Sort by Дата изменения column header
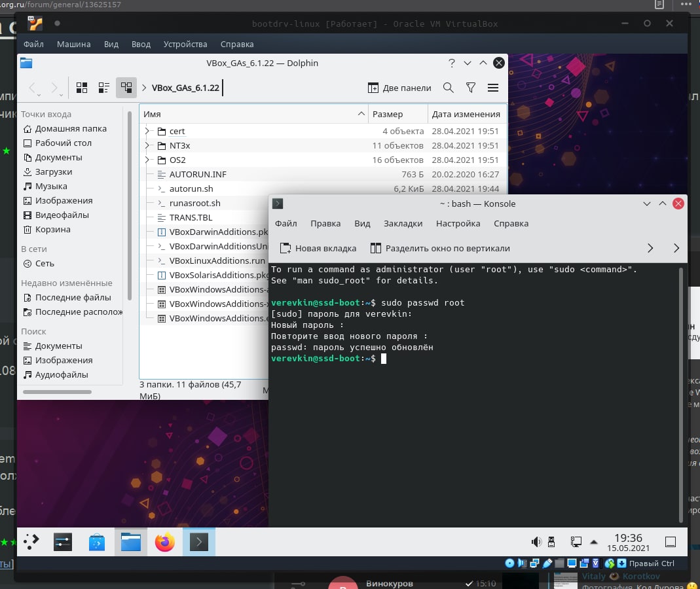The height and width of the screenshot is (589, 700). tap(467, 115)
